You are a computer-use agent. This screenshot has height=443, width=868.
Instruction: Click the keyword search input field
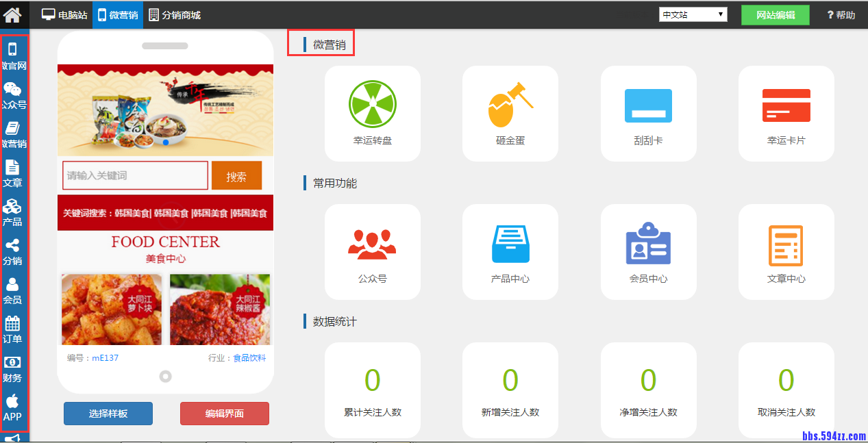(x=135, y=176)
